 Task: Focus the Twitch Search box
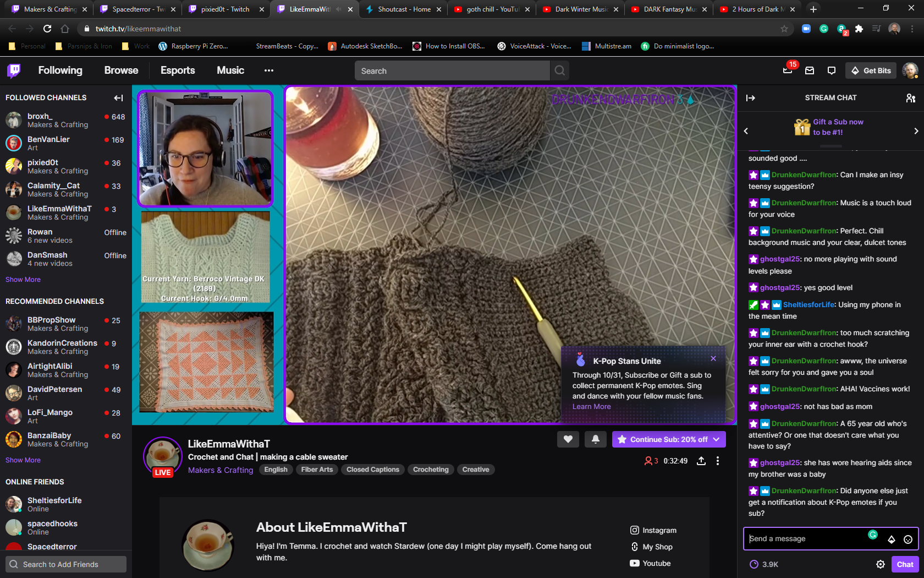[x=452, y=70]
